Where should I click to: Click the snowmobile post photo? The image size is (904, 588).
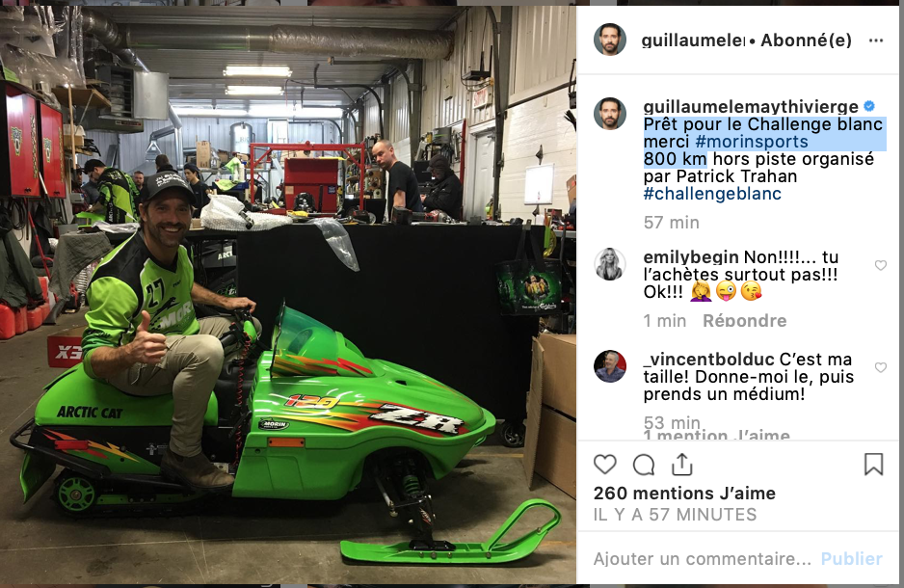click(288, 295)
